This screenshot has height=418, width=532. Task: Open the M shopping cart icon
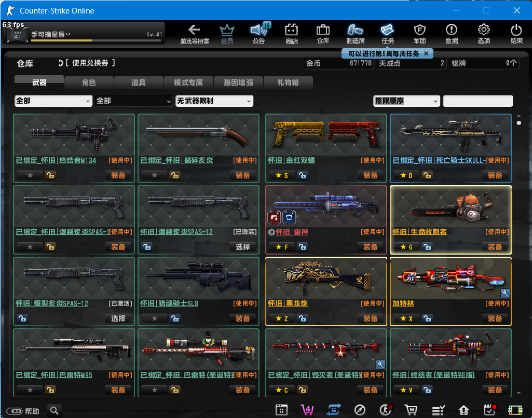pyautogui.click(x=411, y=410)
